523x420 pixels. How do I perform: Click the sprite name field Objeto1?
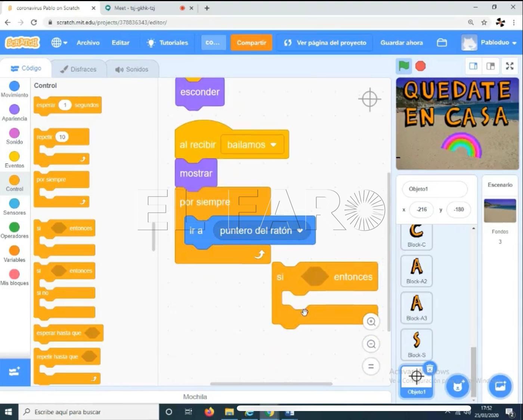click(x=435, y=189)
